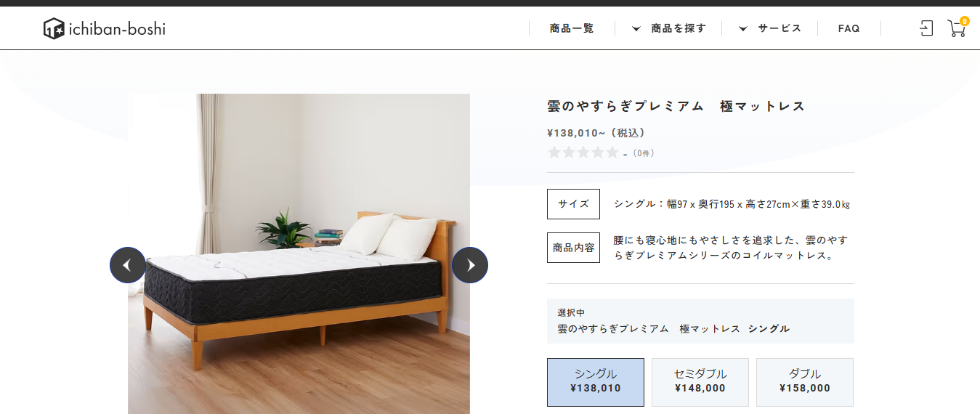Expand the 商品を探す dropdown arrow
The width and height of the screenshot is (980, 414).
point(636,29)
